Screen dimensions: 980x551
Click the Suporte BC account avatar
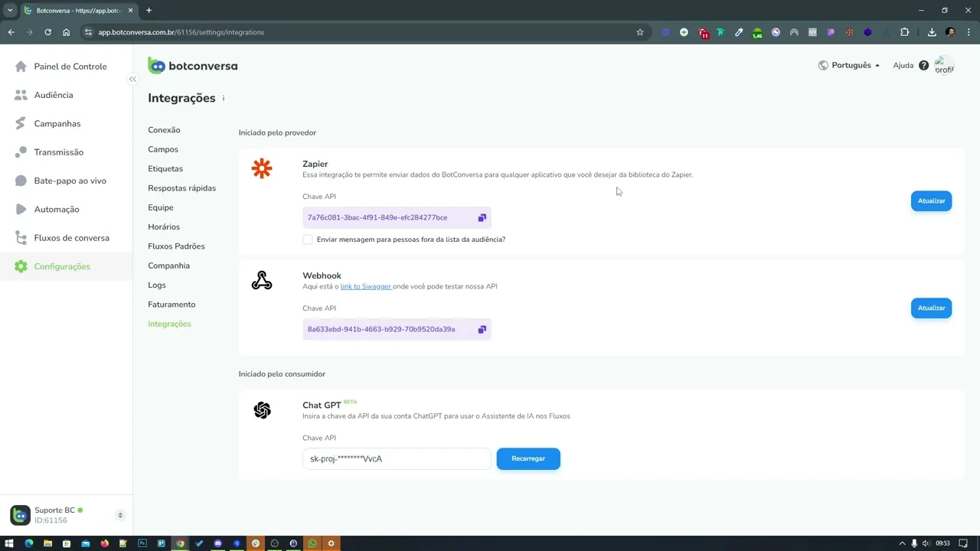(20, 515)
